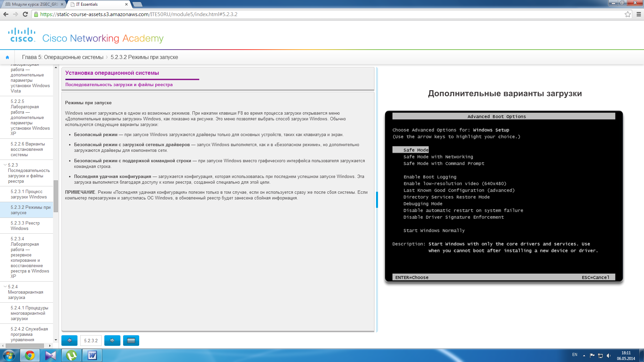
Task: Collapse section 5.2.4 Многовариантная загрузка
Action: click(5, 287)
